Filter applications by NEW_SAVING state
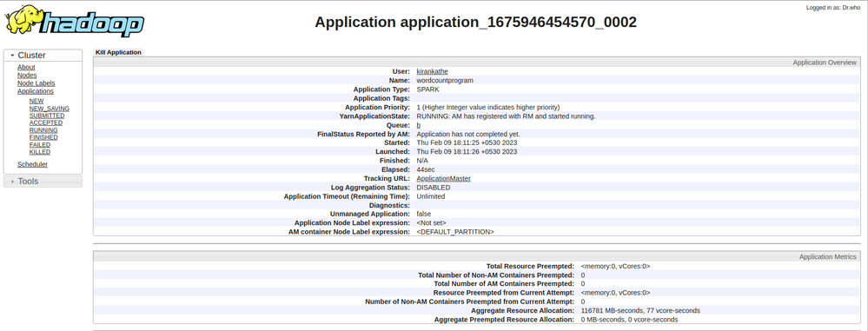Viewport: 868px width, 331px height. pyautogui.click(x=50, y=109)
